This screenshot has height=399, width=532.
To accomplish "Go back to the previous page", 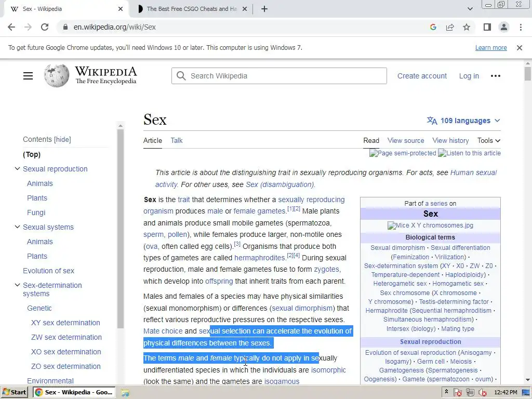I will pyautogui.click(x=11, y=27).
